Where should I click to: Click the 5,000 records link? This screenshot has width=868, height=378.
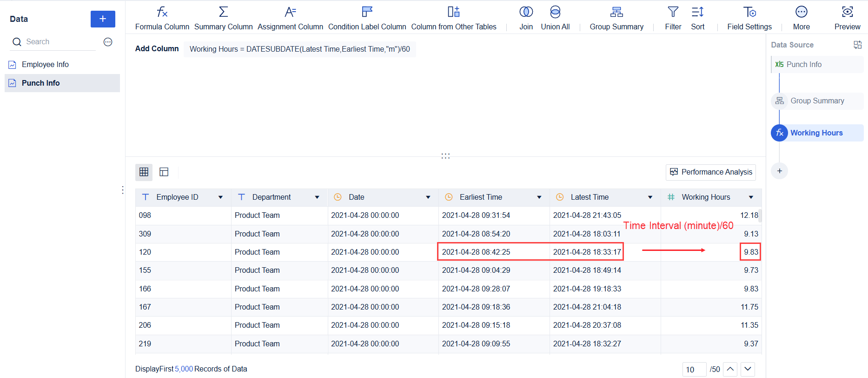184,369
